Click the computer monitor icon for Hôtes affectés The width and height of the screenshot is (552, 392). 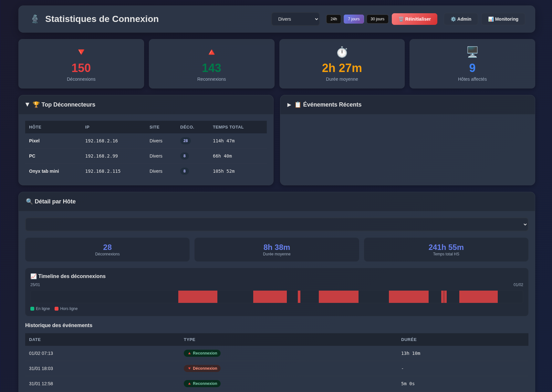pos(472,52)
